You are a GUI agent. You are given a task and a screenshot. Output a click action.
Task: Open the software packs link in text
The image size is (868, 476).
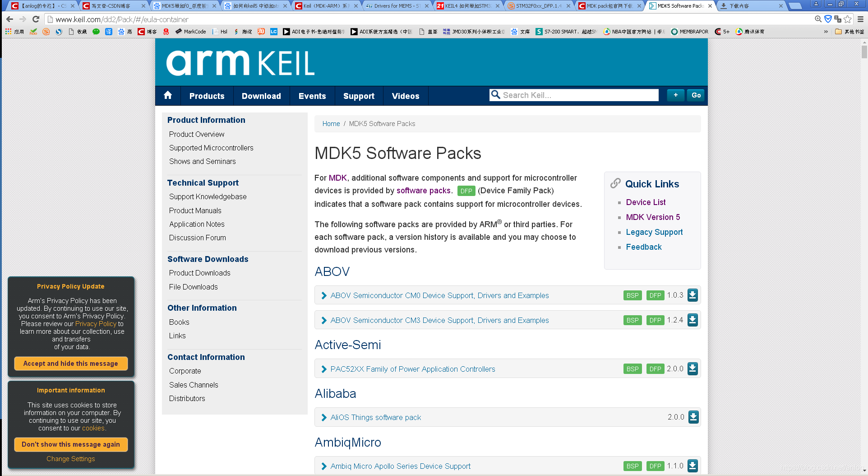(424, 191)
